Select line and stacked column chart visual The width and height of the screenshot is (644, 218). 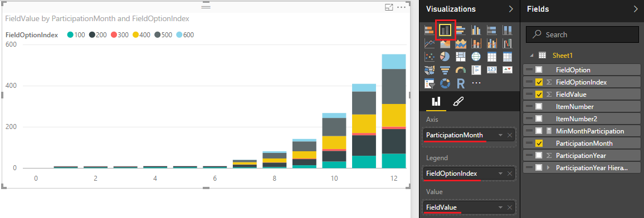476,43
